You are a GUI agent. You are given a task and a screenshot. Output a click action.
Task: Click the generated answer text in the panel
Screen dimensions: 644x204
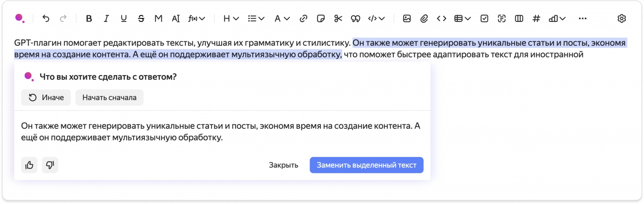click(x=220, y=131)
